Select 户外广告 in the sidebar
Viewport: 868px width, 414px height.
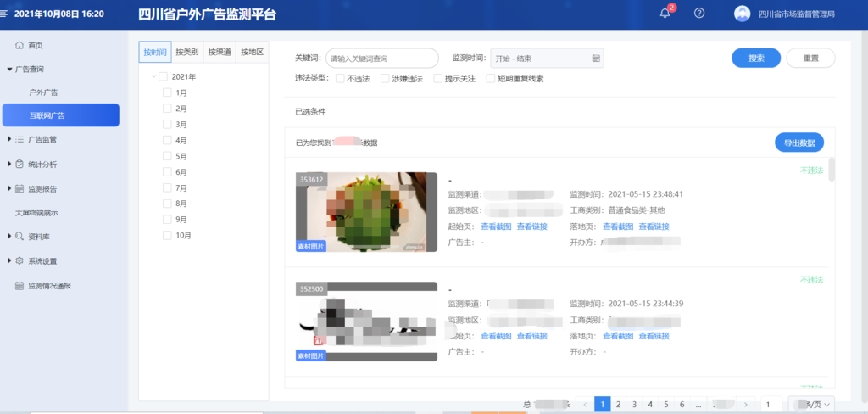(x=44, y=92)
